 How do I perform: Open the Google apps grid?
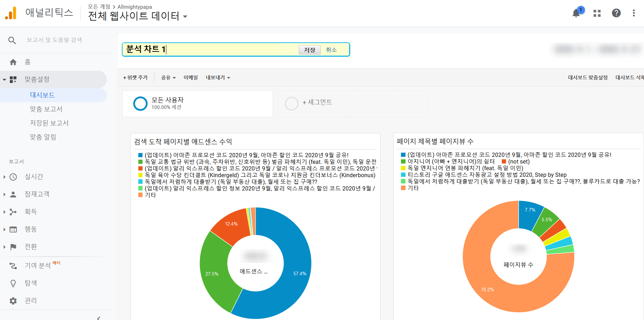597,13
